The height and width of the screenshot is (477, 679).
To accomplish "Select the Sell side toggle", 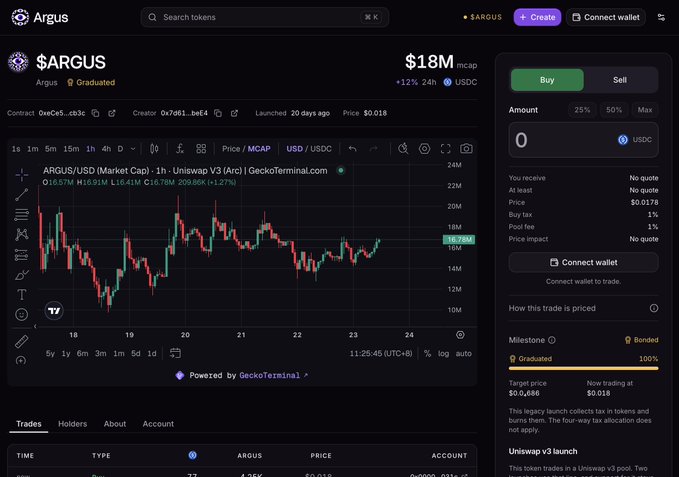I will click(620, 80).
